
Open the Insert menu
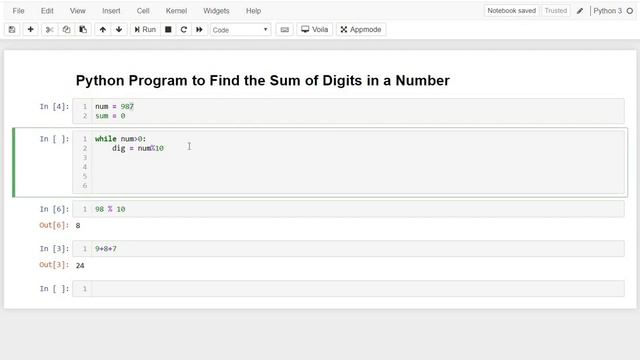tap(111, 11)
